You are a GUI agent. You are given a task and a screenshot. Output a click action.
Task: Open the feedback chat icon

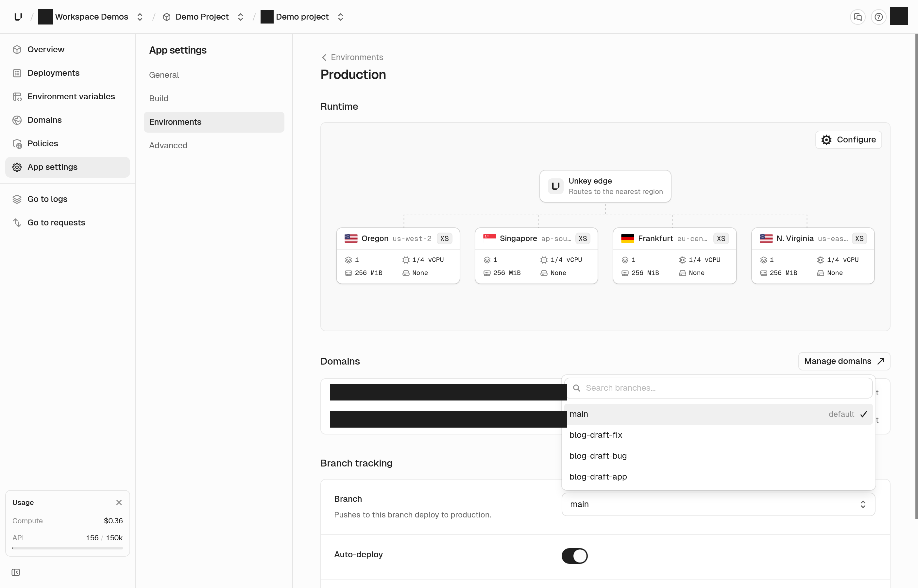coord(858,17)
